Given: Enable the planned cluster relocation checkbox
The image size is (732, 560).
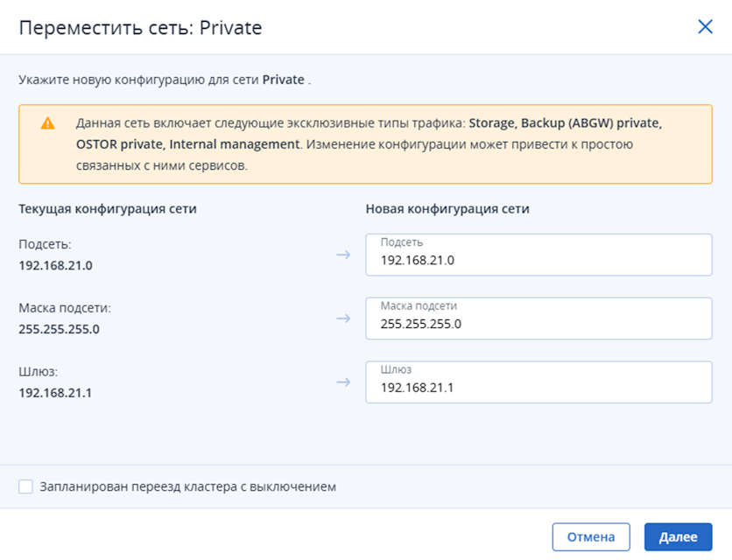Looking at the screenshot, I should 25,486.
